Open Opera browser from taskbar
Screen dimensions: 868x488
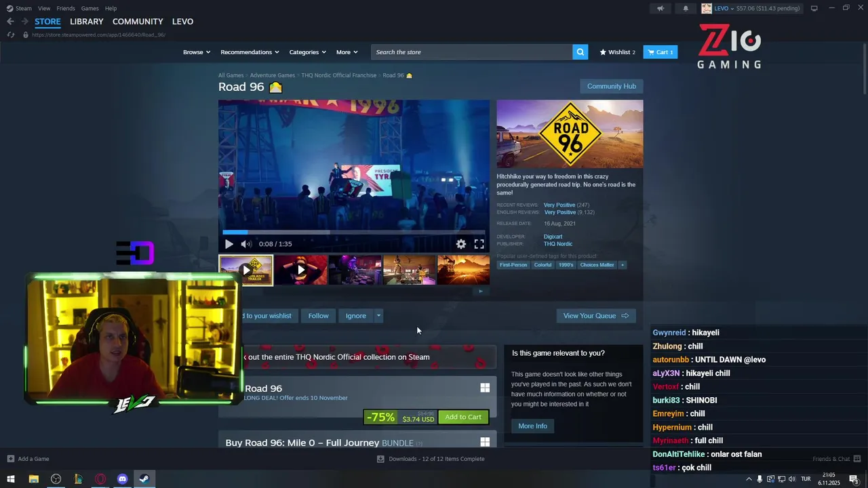[x=100, y=479]
